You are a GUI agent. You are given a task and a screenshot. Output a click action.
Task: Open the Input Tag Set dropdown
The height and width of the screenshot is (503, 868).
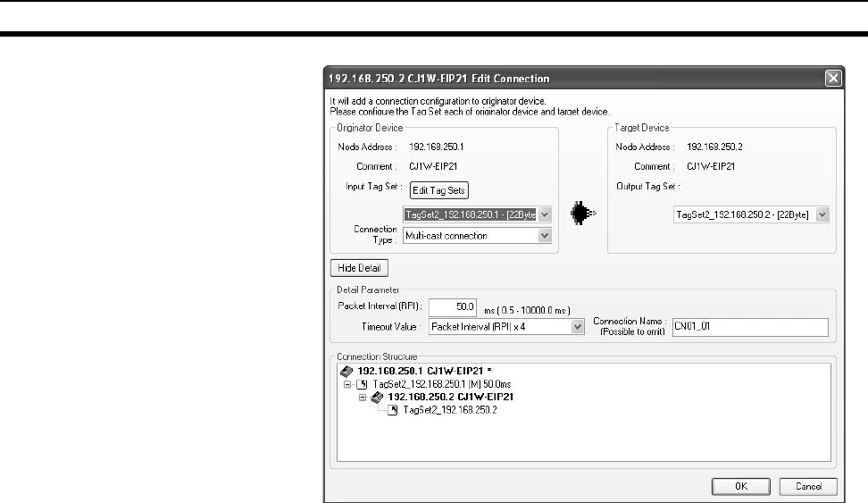tap(545, 214)
